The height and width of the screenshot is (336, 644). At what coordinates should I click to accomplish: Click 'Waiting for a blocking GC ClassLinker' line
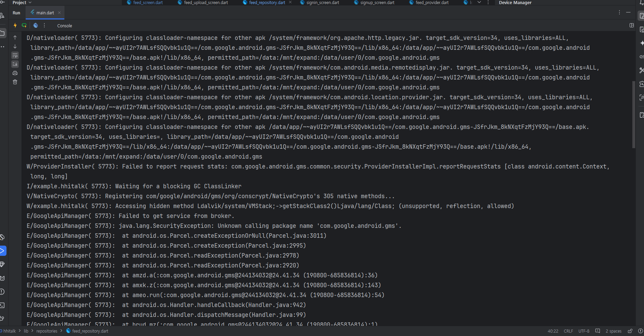pyautogui.click(x=134, y=186)
